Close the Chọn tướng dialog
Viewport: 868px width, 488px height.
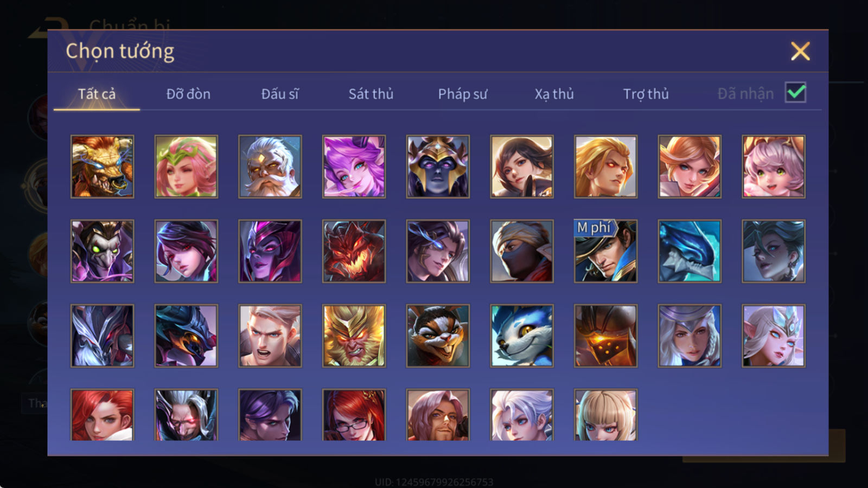[x=800, y=51]
